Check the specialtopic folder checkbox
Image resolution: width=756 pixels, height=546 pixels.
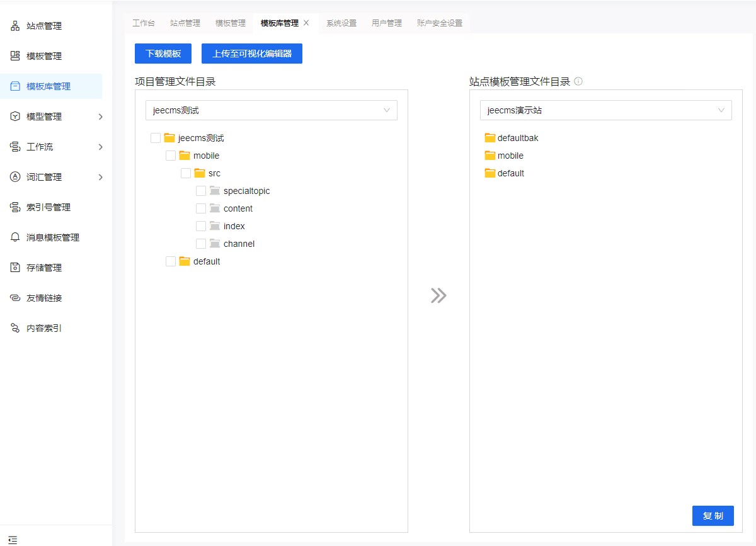pyautogui.click(x=201, y=191)
